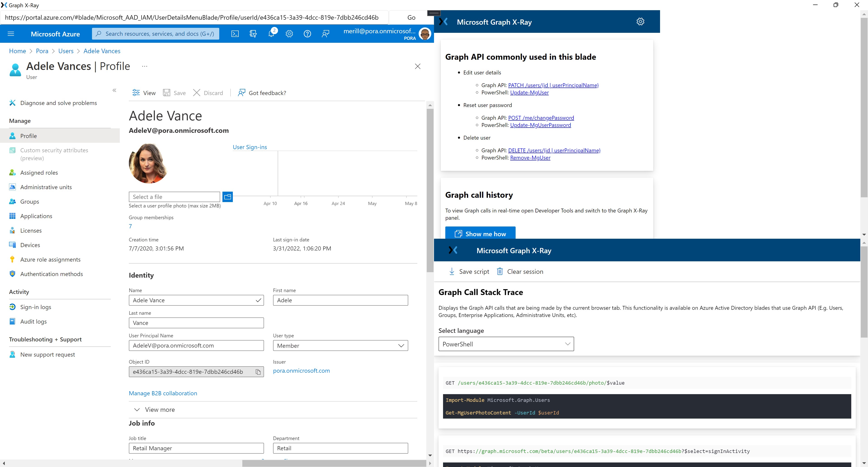Open the Azure hamburger menu

point(11,34)
